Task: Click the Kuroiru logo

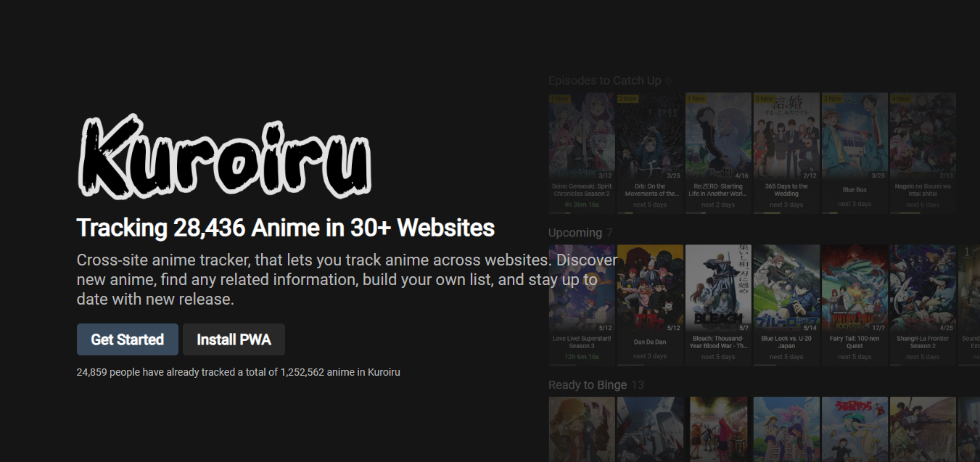Action: click(224, 157)
